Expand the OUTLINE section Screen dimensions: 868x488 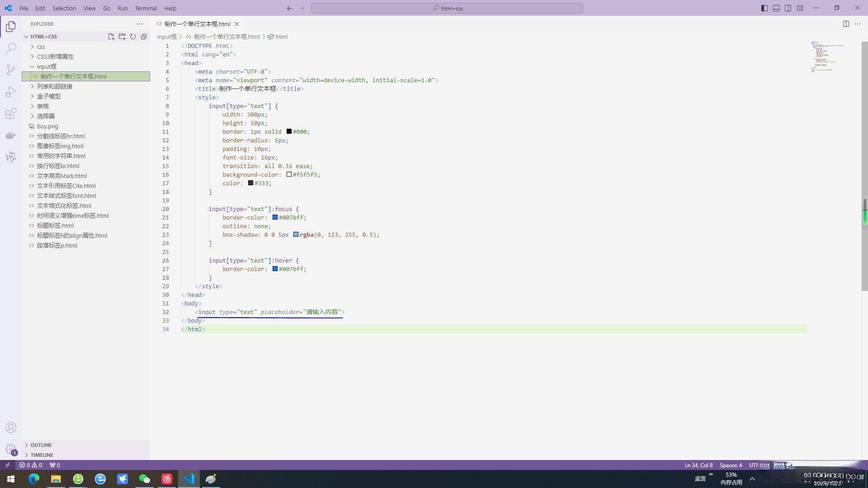(x=86, y=445)
